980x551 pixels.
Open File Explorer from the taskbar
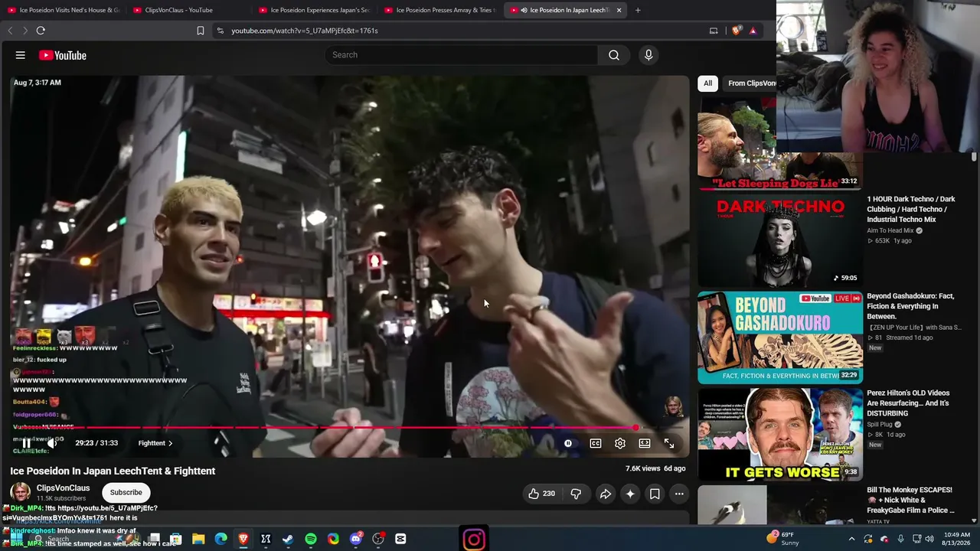tap(198, 539)
